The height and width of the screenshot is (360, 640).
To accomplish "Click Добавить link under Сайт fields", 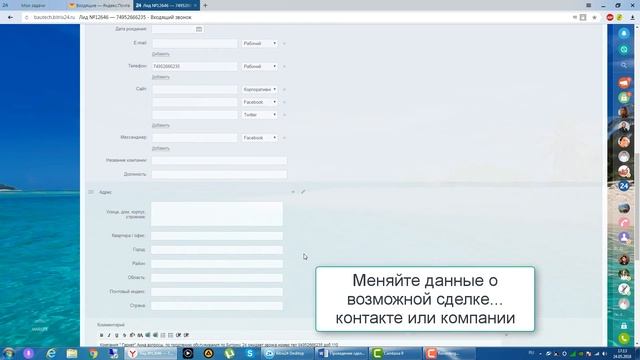I will point(160,125).
